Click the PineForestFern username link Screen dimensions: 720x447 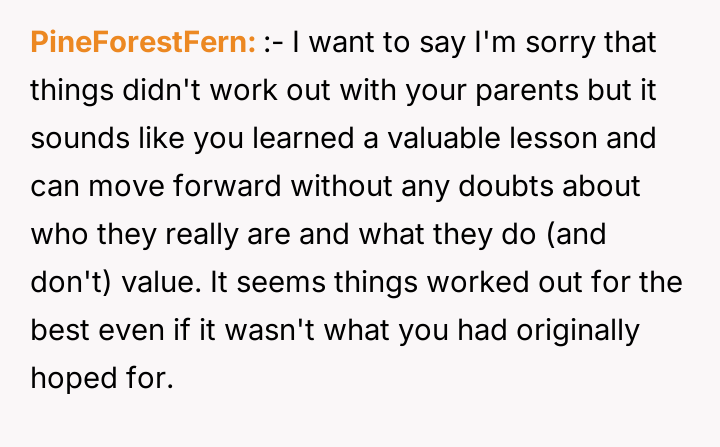[144, 42]
